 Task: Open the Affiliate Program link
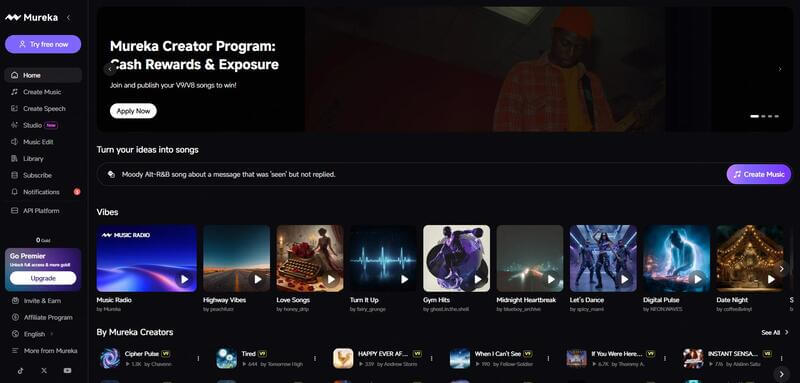click(43, 317)
